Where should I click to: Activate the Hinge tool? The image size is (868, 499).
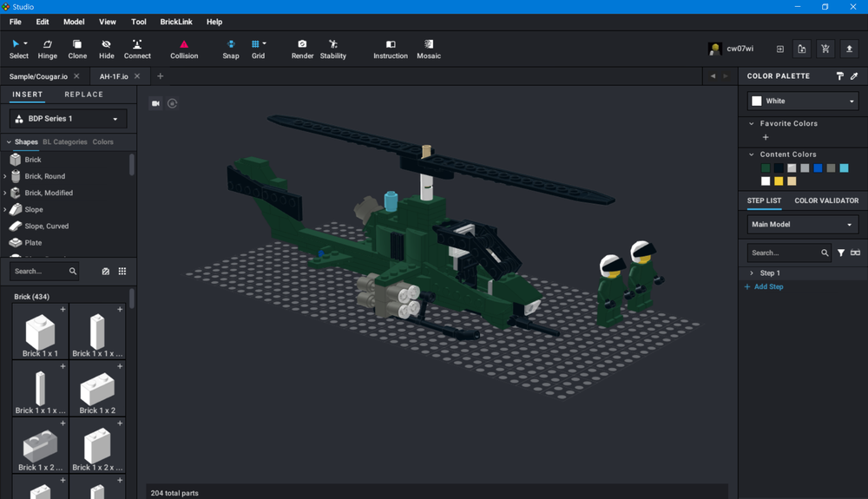click(x=48, y=49)
